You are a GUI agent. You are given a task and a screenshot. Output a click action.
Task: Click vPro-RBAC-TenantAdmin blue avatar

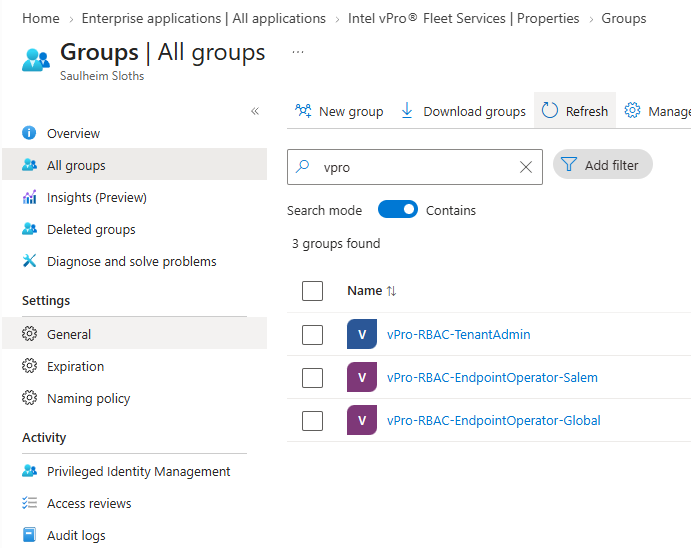tap(362, 334)
